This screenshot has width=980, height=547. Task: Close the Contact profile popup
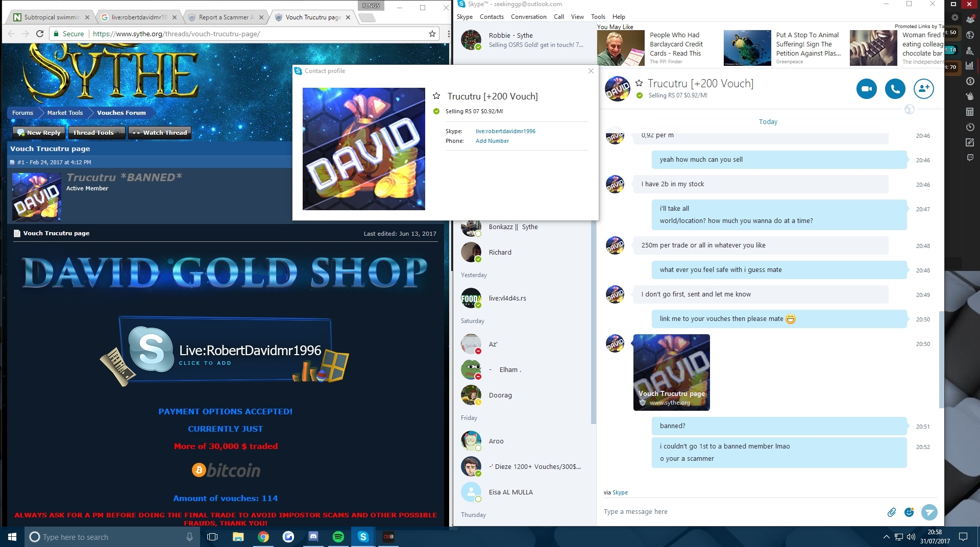click(x=591, y=71)
